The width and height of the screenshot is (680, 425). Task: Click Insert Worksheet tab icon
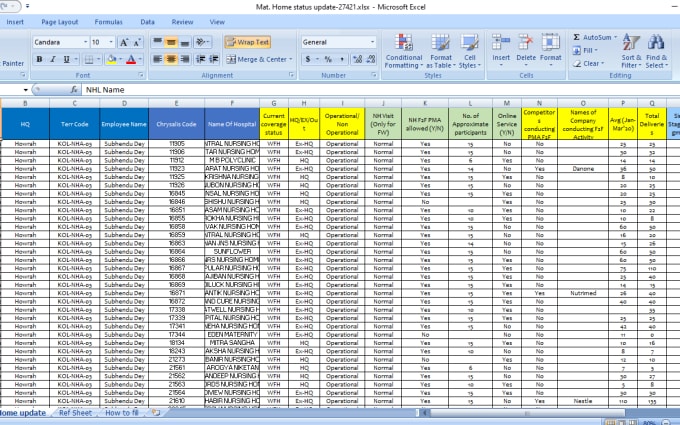pos(155,412)
